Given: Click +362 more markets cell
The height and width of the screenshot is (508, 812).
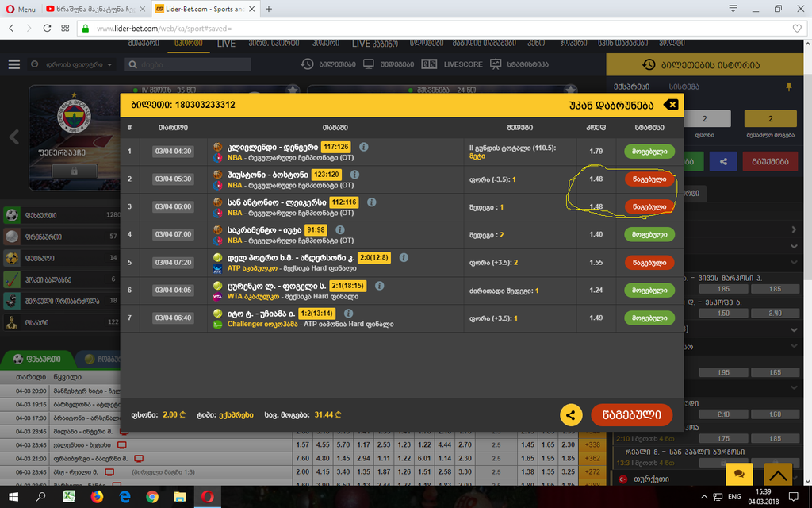Looking at the screenshot, I should [592, 458].
